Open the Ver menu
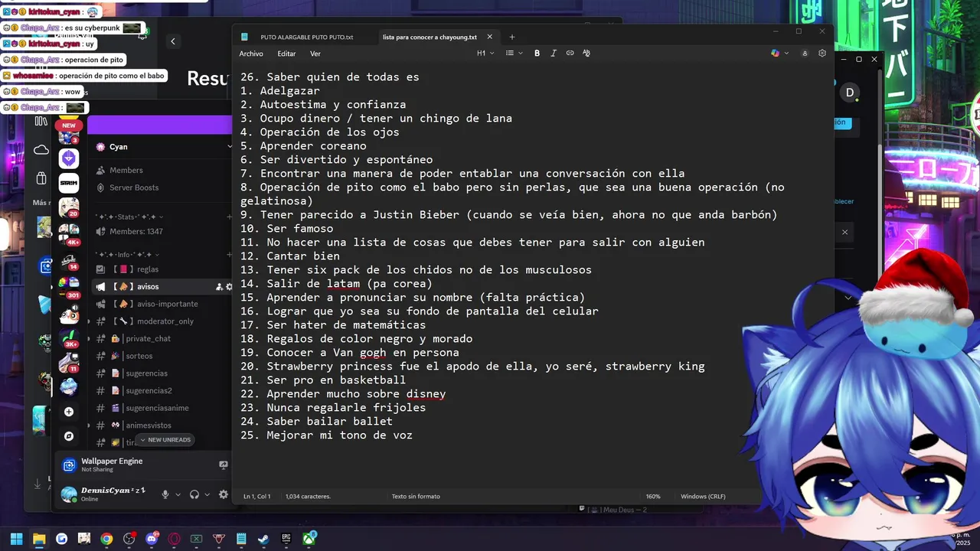 coord(315,54)
